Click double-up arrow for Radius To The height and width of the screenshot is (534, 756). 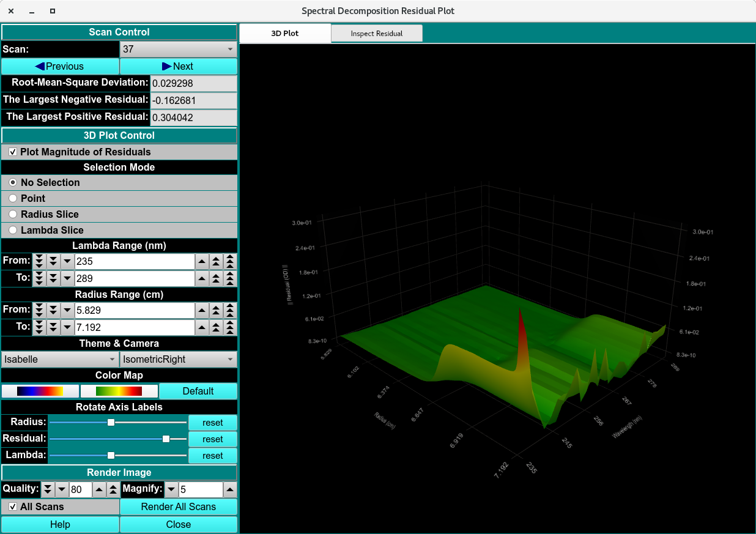[x=216, y=327]
